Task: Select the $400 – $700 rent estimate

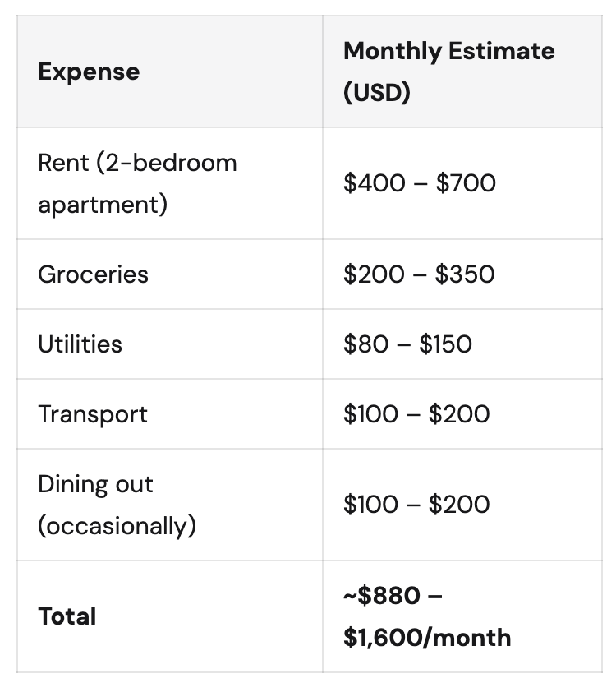Action: point(420,182)
